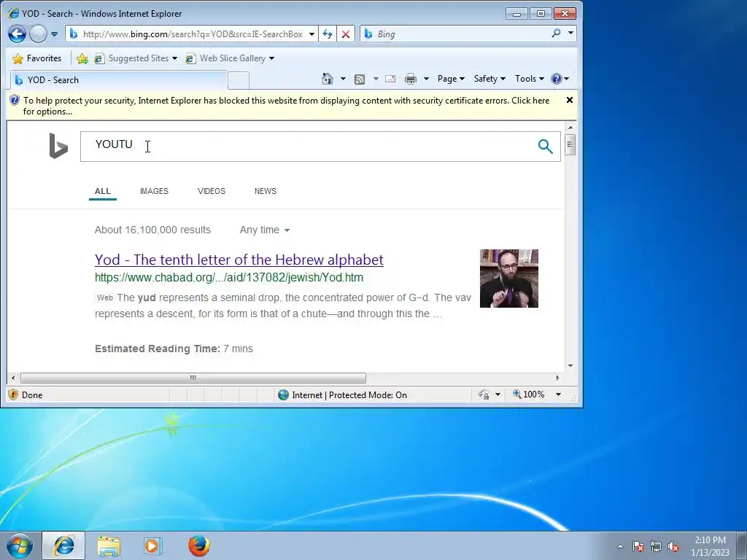Switch to the IMAGES tab
The width and height of the screenshot is (747, 560).
click(154, 191)
